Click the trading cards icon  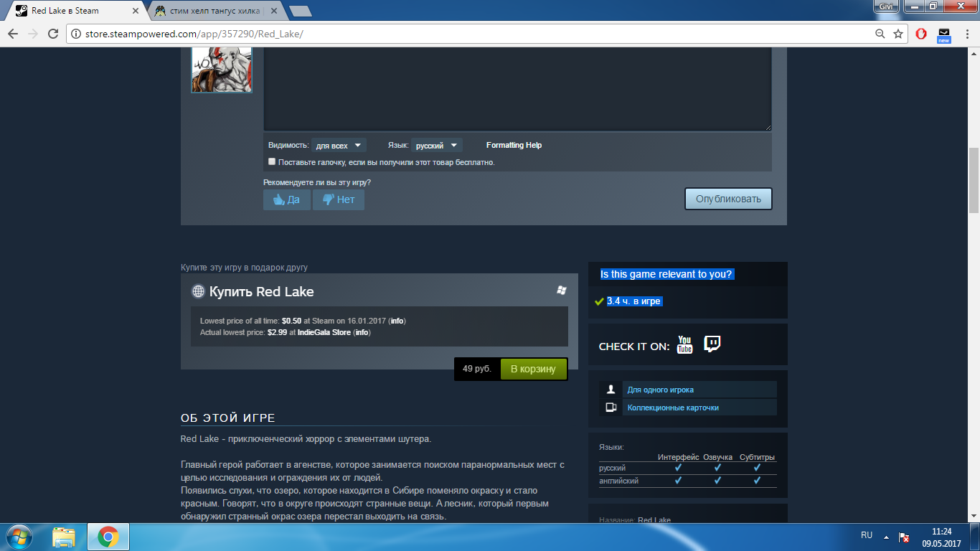(x=611, y=408)
